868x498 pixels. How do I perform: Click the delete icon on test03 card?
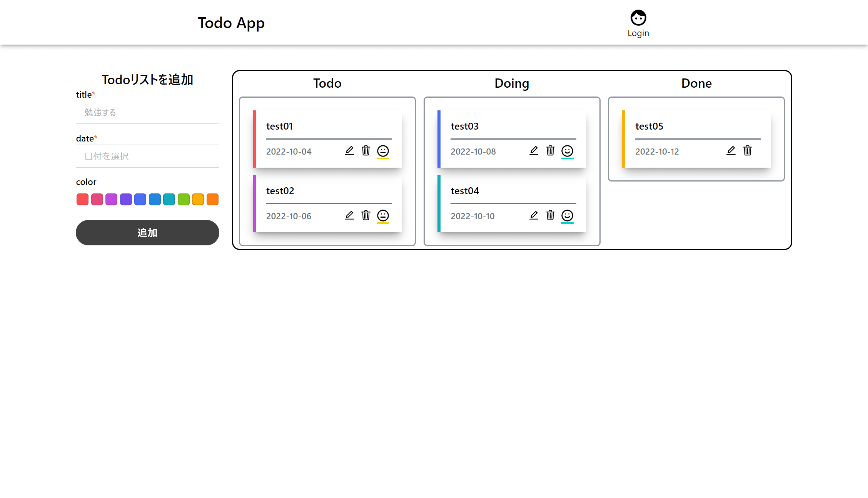(x=550, y=150)
